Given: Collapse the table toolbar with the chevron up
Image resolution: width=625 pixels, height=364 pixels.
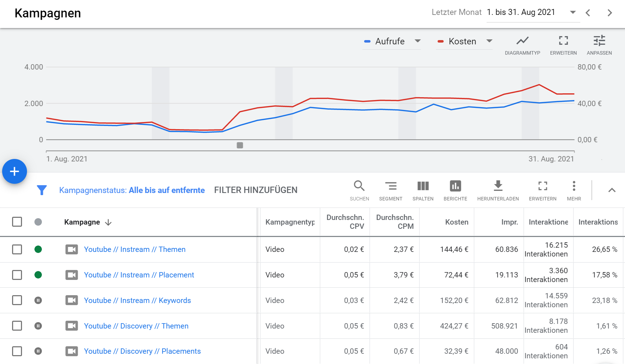Looking at the screenshot, I should [612, 190].
